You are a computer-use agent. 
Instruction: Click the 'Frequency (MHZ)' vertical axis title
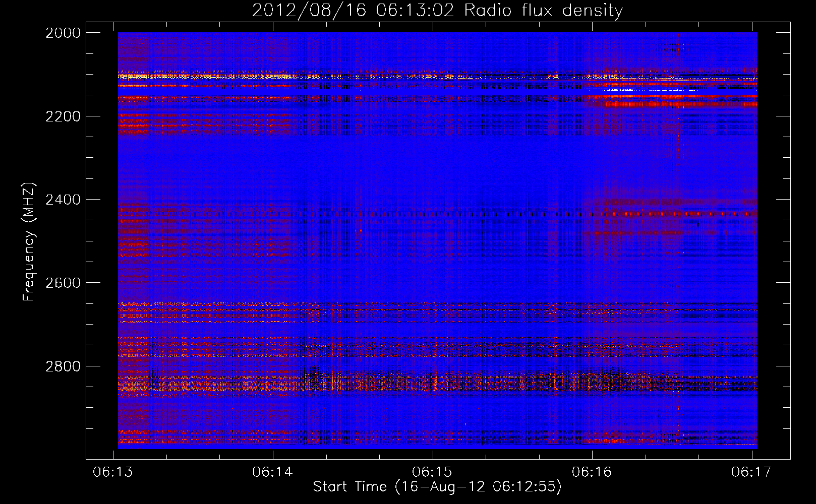29,242
